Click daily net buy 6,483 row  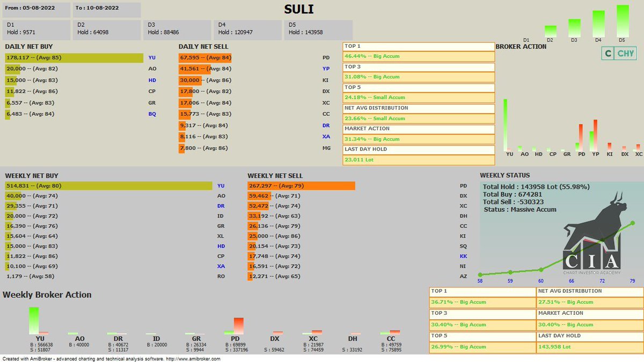point(80,114)
